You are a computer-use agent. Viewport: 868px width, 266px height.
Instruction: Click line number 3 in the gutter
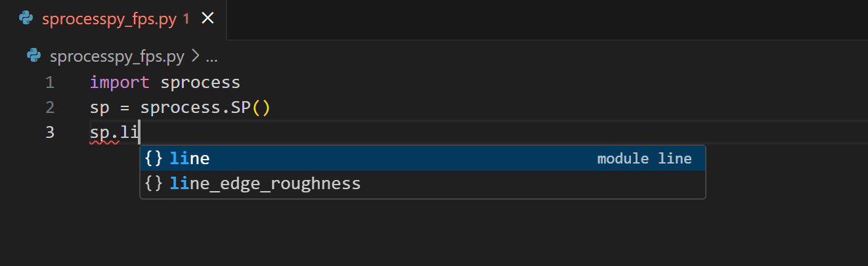point(50,132)
